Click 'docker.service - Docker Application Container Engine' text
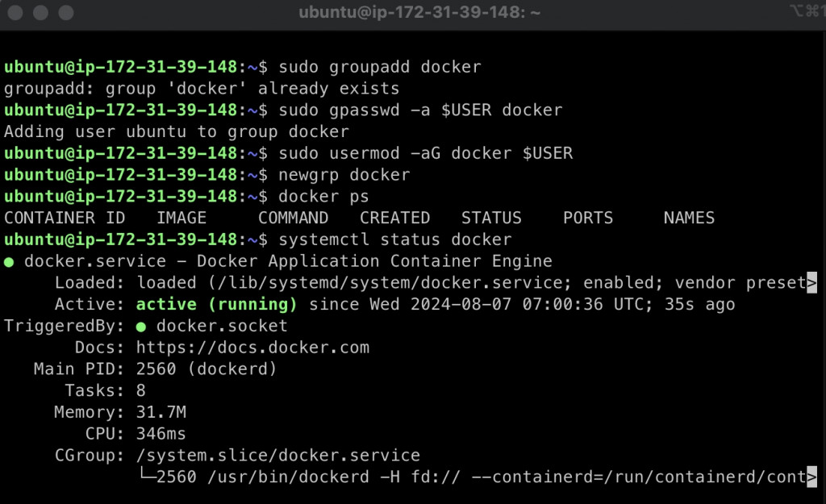 coord(288,261)
